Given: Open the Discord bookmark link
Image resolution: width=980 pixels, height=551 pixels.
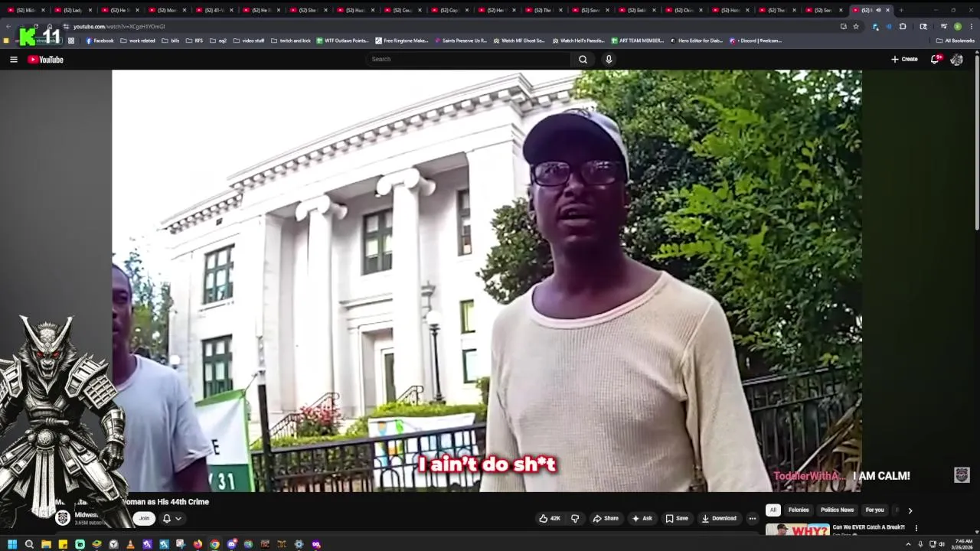Looking at the screenshot, I should tap(756, 41).
